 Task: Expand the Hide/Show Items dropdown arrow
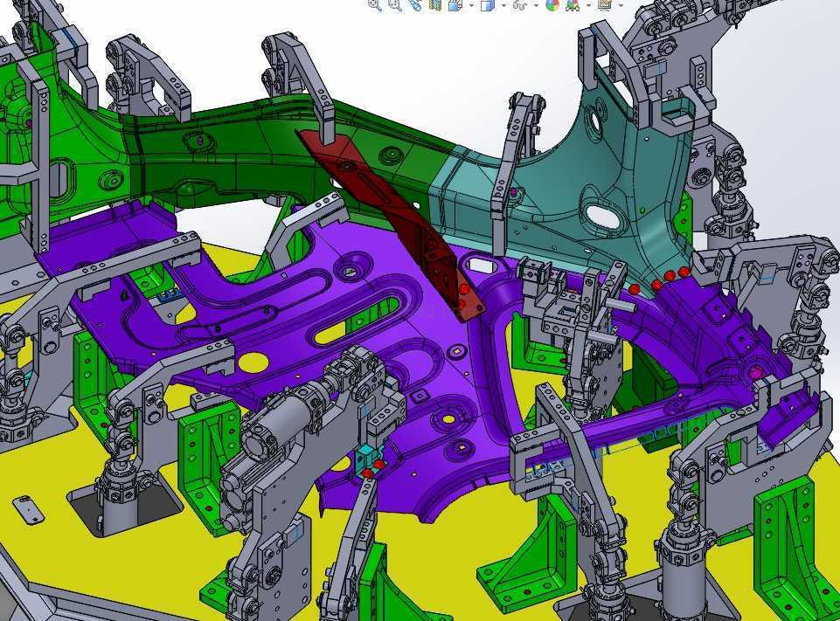tap(535, 5)
